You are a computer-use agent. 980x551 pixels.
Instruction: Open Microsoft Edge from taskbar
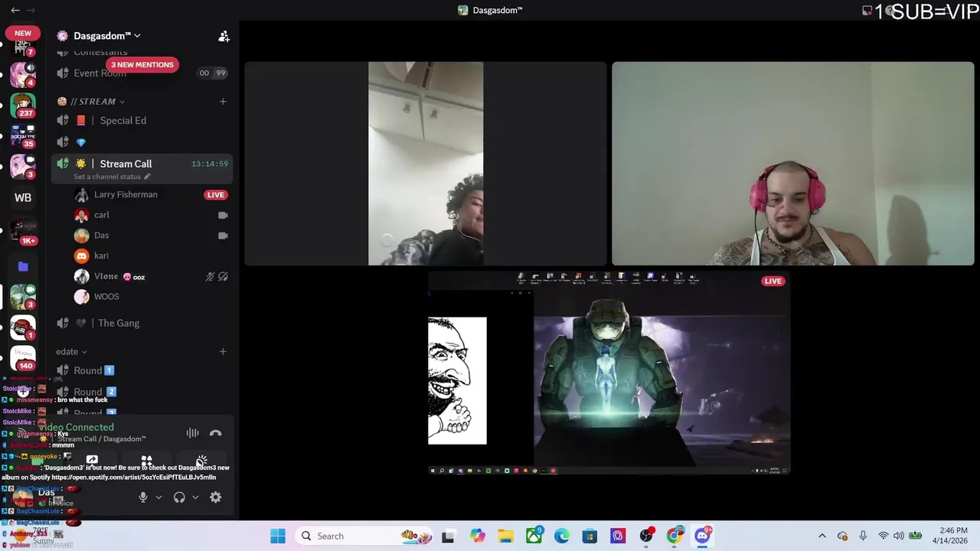click(x=562, y=536)
